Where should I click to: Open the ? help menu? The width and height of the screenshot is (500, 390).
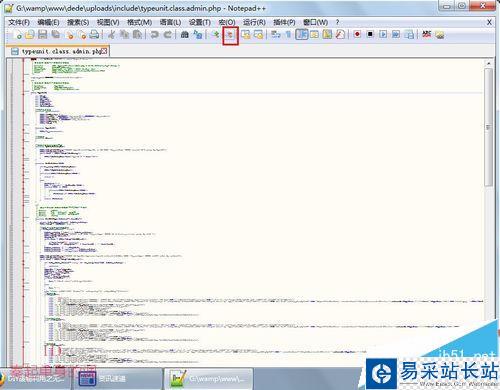click(337, 22)
